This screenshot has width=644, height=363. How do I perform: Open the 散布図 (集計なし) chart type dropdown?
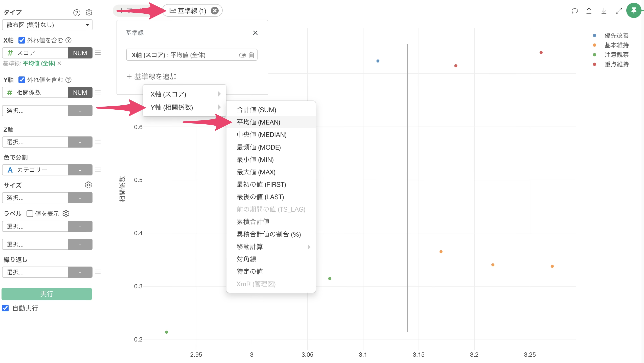point(47,25)
